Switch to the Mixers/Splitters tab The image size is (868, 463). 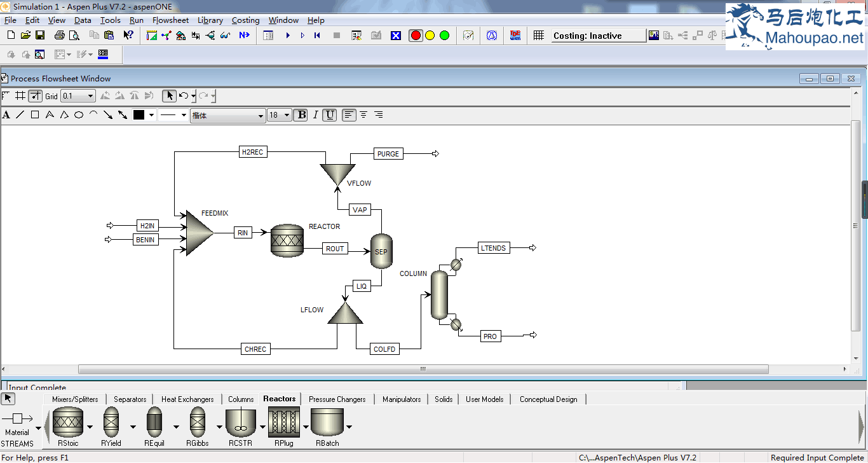pyautogui.click(x=75, y=399)
